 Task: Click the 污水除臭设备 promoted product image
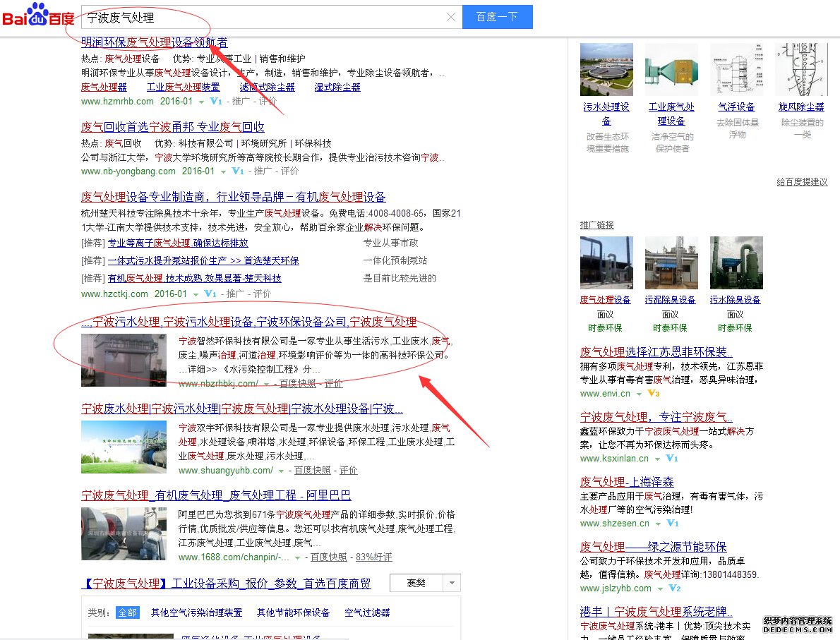(737, 263)
